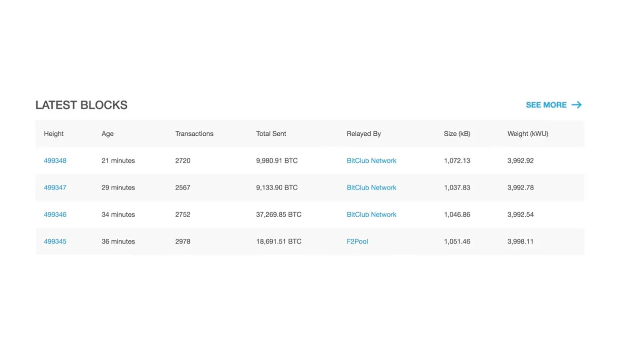The height and width of the screenshot is (362, 644).
Task: Click the Size (kB) column header
Action: (457, 134)
